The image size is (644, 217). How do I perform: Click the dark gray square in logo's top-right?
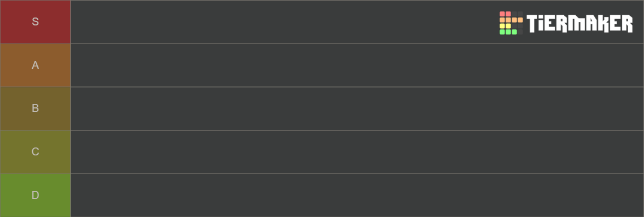(520, 14)
